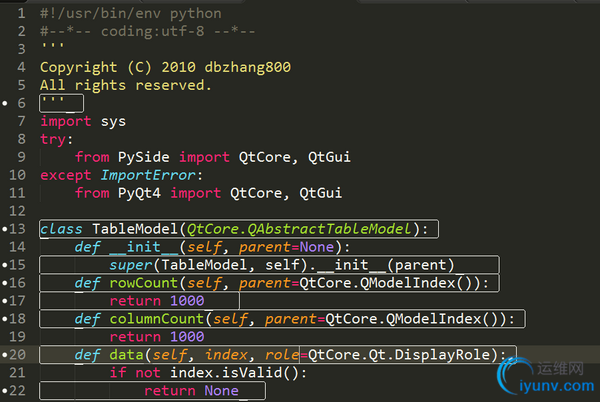This screenshot has height=402, width=600.
Task: Click the '__init__' method name on line 14
Action: [144, 247]
